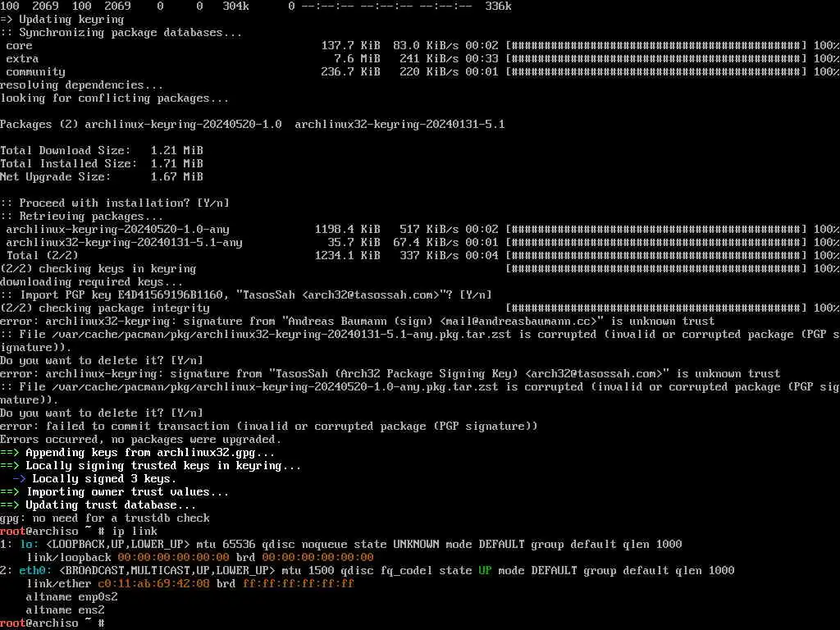Click 'failed to commit transaction' error line

pyautogui.click(x=269, y=427)
